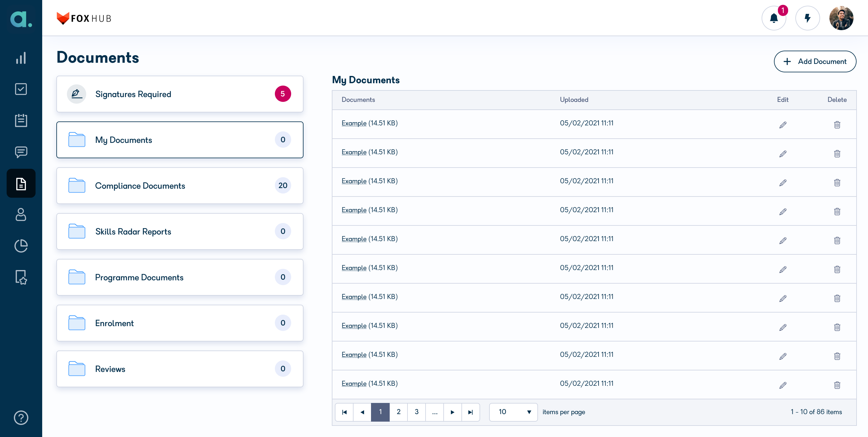
Task: Open the bar chart dashboard icon in sidebar
Action: (21, 58)
